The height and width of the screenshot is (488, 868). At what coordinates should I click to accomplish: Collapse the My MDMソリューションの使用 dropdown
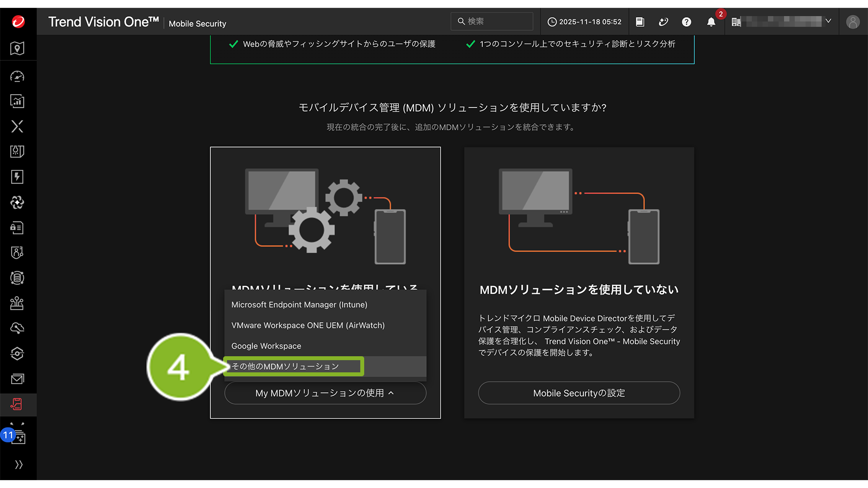click(325, 393)
